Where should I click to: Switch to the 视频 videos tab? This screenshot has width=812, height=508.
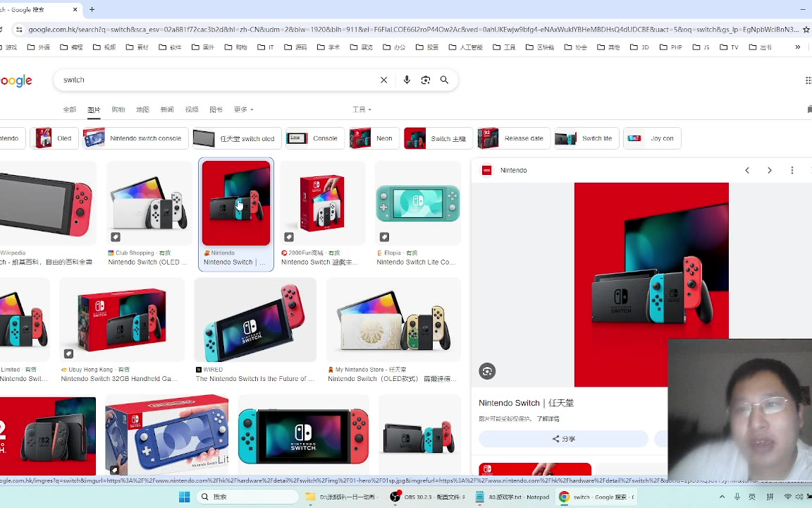(192, 109)
